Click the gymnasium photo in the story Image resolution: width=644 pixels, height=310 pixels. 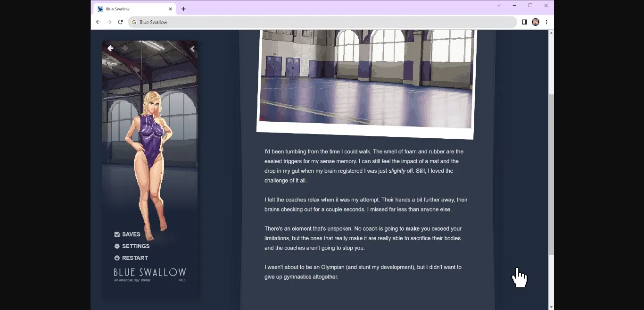pos(366,80)
